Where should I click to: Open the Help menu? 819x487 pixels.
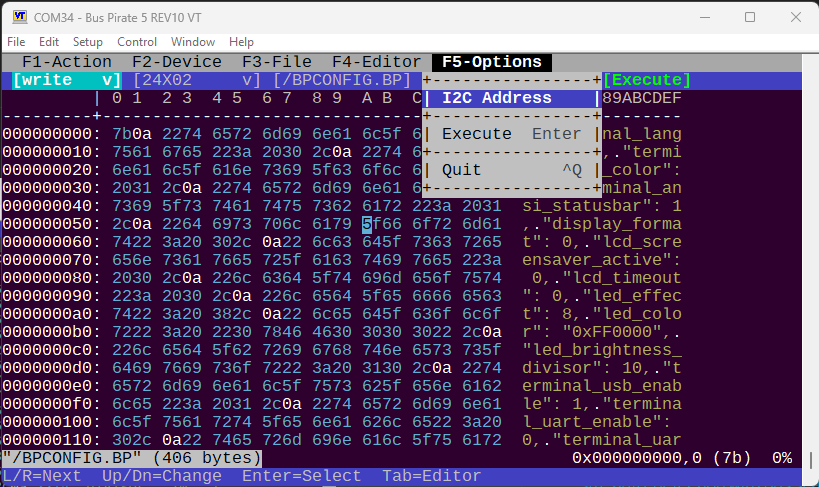click(241, 42)
